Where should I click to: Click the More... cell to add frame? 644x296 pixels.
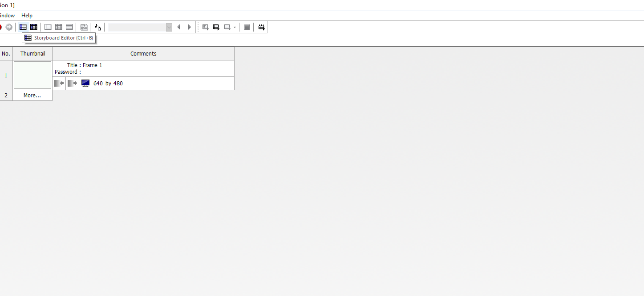point(32,95)
